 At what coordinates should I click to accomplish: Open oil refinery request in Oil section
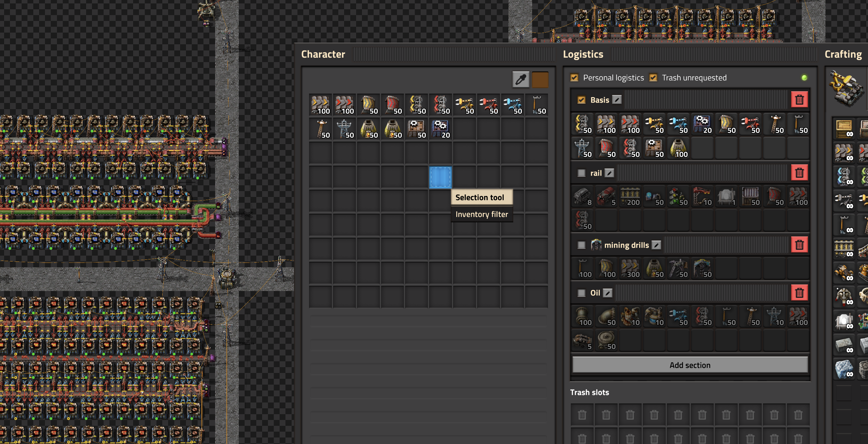point(630,316)
